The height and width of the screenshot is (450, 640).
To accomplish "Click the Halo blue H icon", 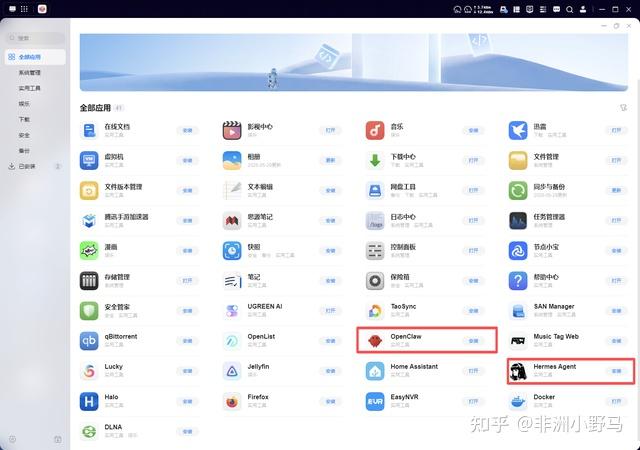I will (x=89, y=401).
